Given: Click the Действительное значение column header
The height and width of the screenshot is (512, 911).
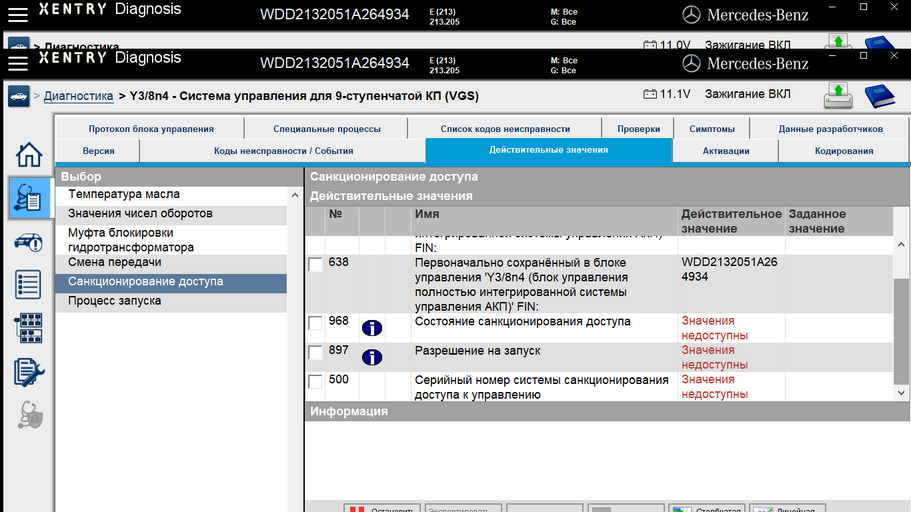Looking at the screenshot, I should click(731, 221).
